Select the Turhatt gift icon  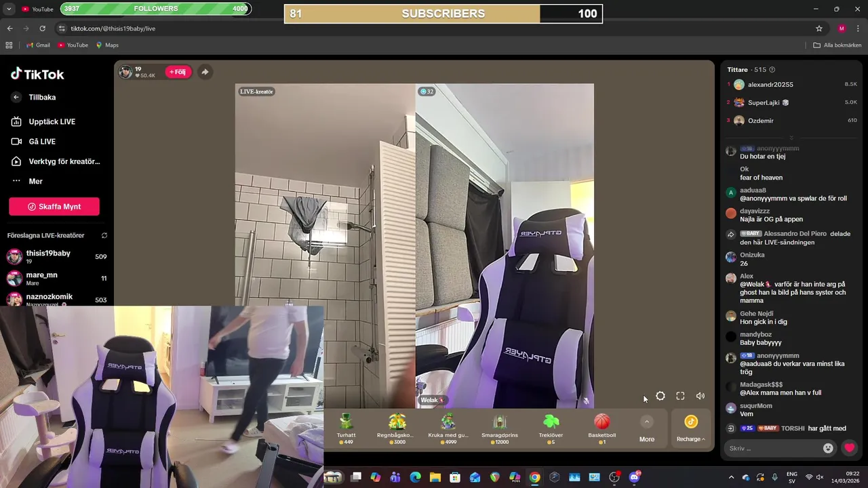point(346,421)
